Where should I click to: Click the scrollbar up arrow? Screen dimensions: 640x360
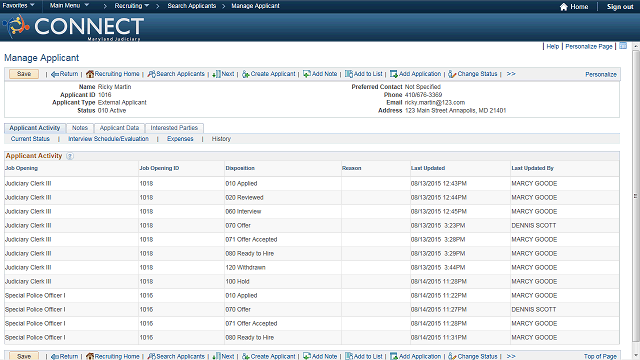click(x=636, y=47)
